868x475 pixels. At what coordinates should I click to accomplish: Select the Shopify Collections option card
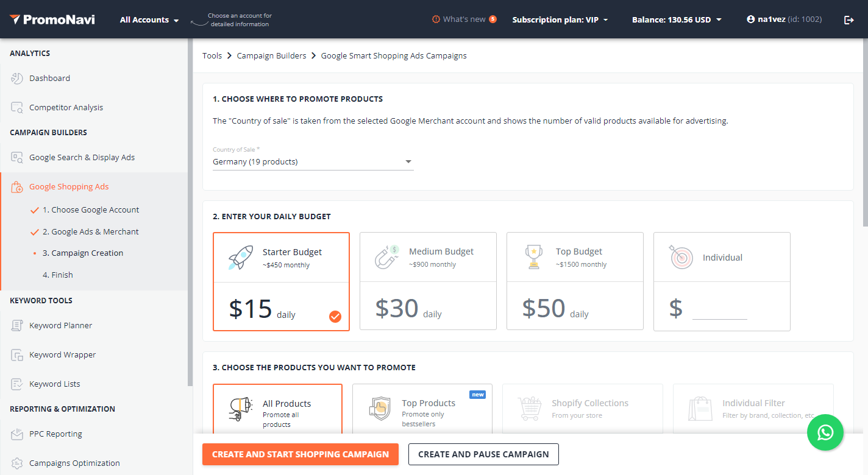coord(582,409)
